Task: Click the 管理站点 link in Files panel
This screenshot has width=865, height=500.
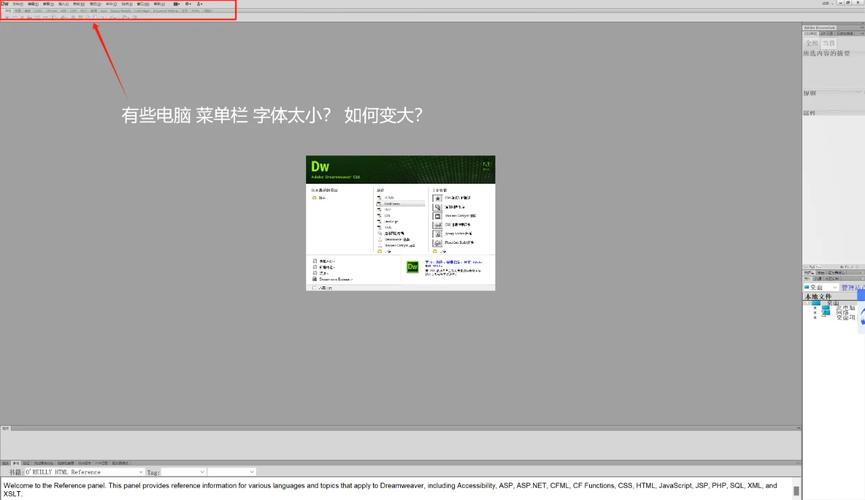Action: pos(853,288)
